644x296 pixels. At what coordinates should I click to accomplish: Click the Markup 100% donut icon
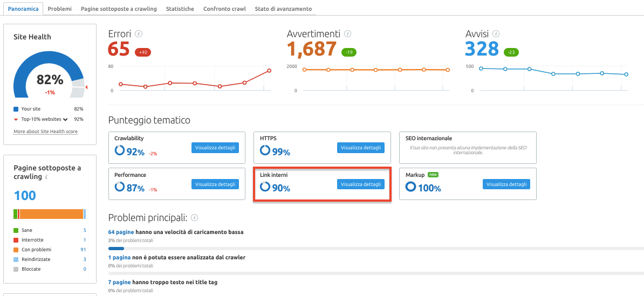tap(410, 187)
